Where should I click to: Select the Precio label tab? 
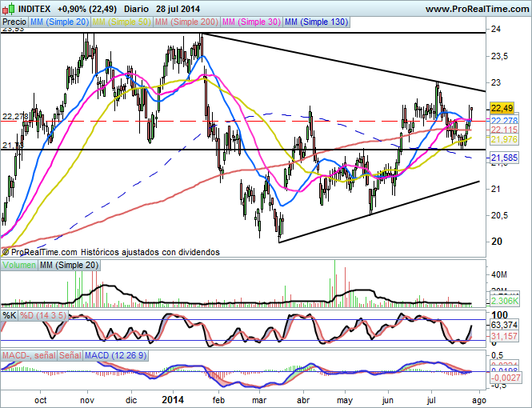tap(14, 22)
